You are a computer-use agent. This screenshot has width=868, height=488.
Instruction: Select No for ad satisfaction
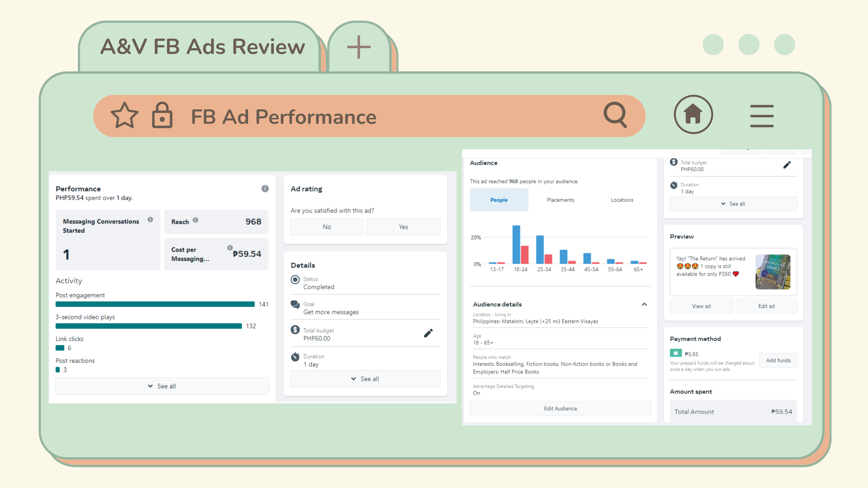pyautogui.click(x=326, y=227)
